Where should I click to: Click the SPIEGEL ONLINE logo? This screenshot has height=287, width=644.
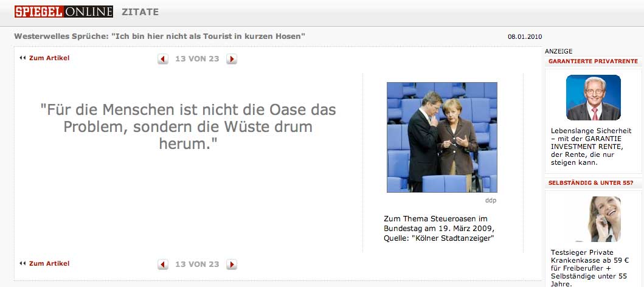pos(64,12)
